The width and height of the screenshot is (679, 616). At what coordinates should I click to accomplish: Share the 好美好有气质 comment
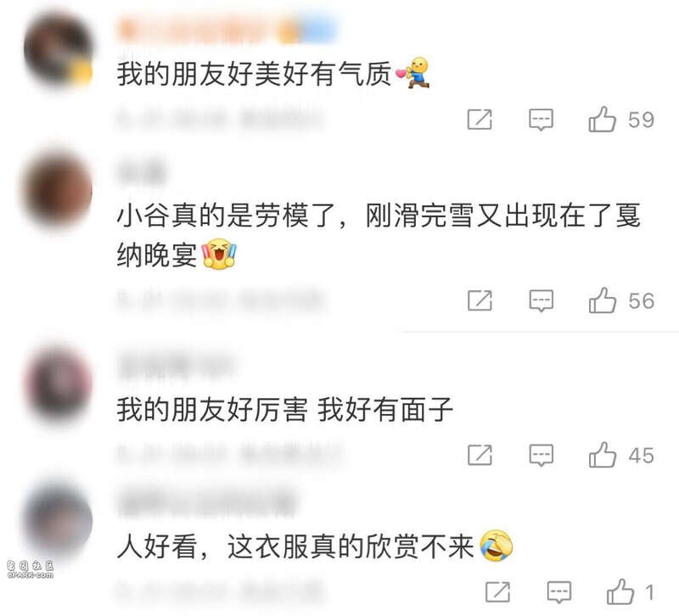click(480, 120)
